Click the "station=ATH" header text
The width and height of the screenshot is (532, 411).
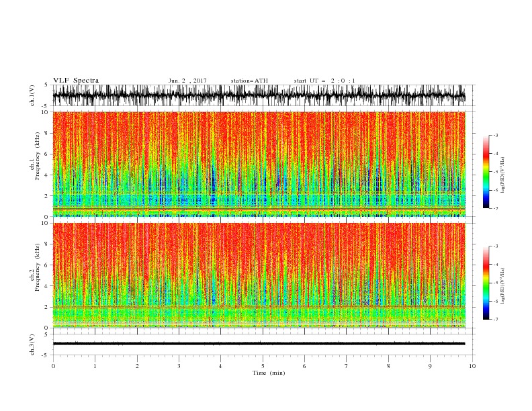pos(249,81)
